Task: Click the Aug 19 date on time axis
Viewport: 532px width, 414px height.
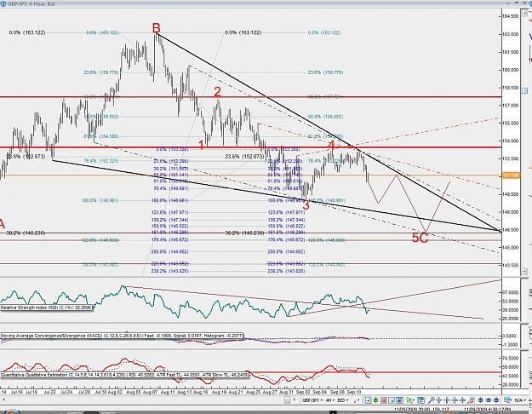Action: [x=219, y=392]
